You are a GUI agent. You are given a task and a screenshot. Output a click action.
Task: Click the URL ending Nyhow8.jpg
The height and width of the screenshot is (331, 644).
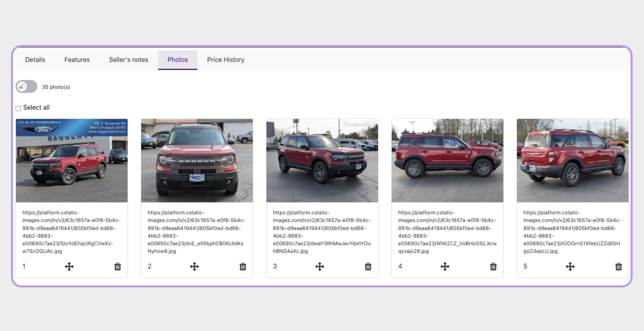[x=196, y=232]
